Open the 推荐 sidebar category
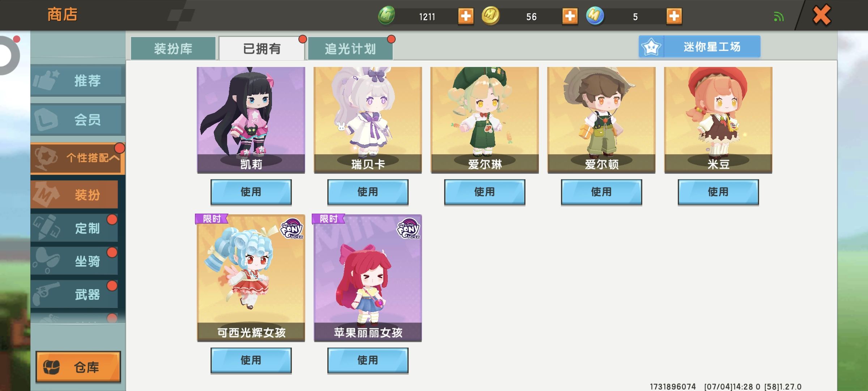 78,80
